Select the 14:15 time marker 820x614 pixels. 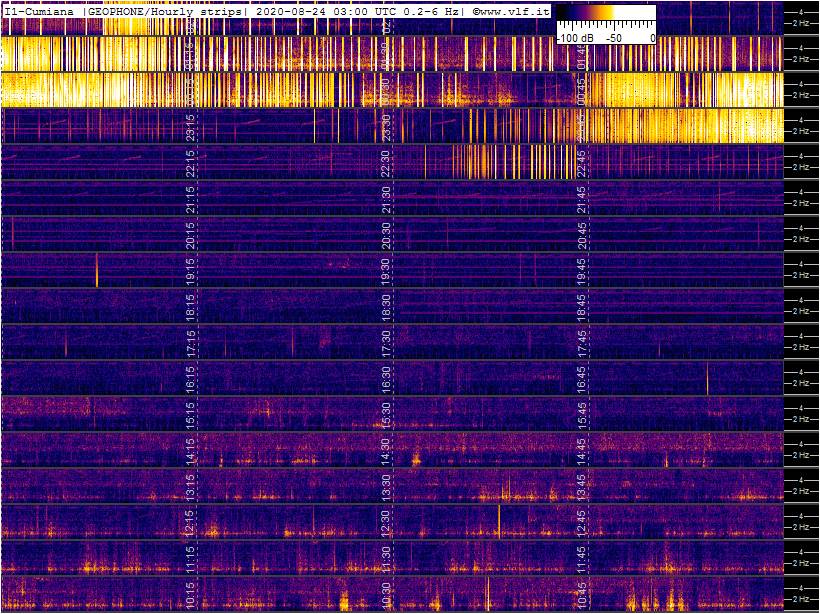pos(191,451)
